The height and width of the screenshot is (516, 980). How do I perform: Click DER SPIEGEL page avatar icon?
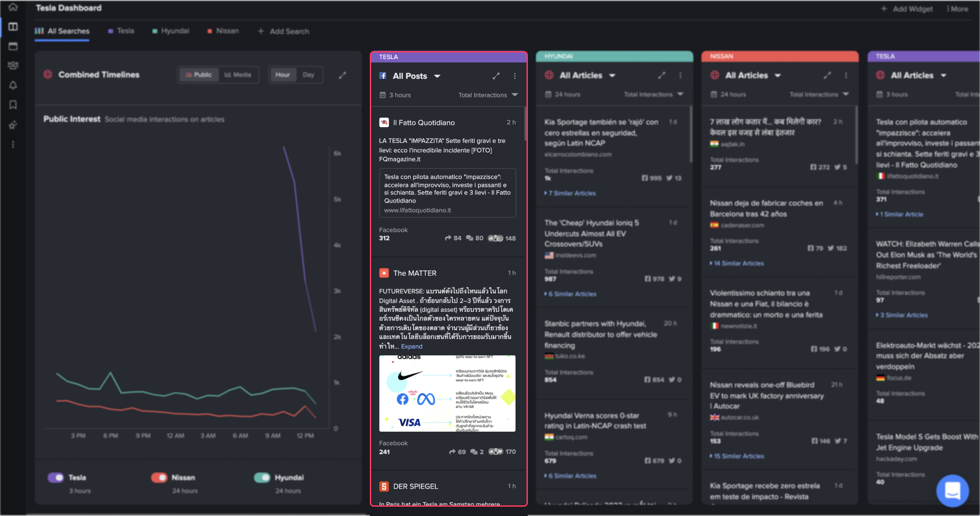click(384, 486)
